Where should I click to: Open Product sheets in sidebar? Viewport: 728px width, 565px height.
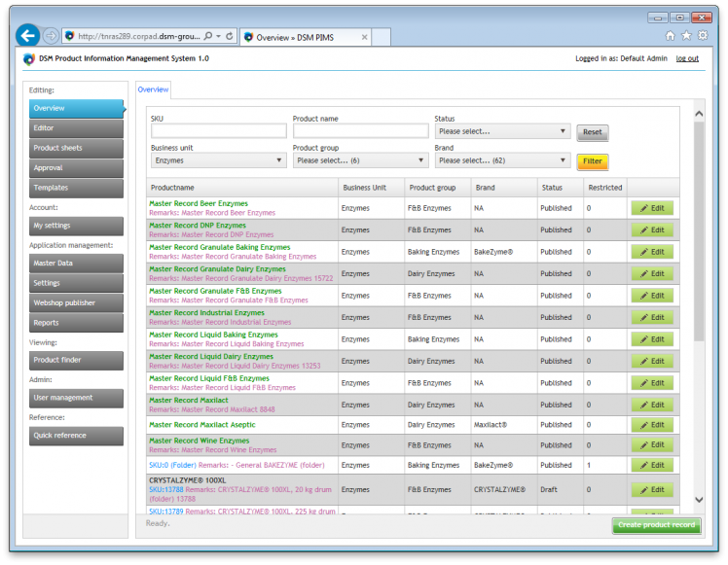pyautogui.click(x=77, y=148)
